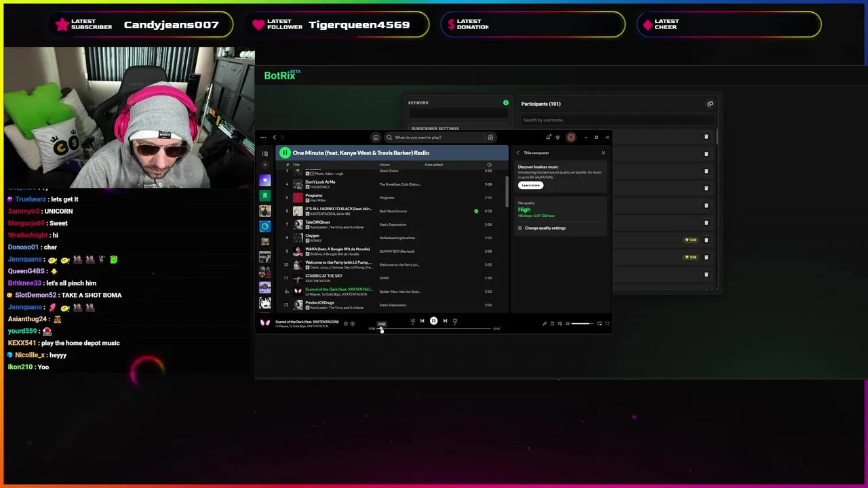Click the Search by username field in BotRix

[x=617, y=120]
